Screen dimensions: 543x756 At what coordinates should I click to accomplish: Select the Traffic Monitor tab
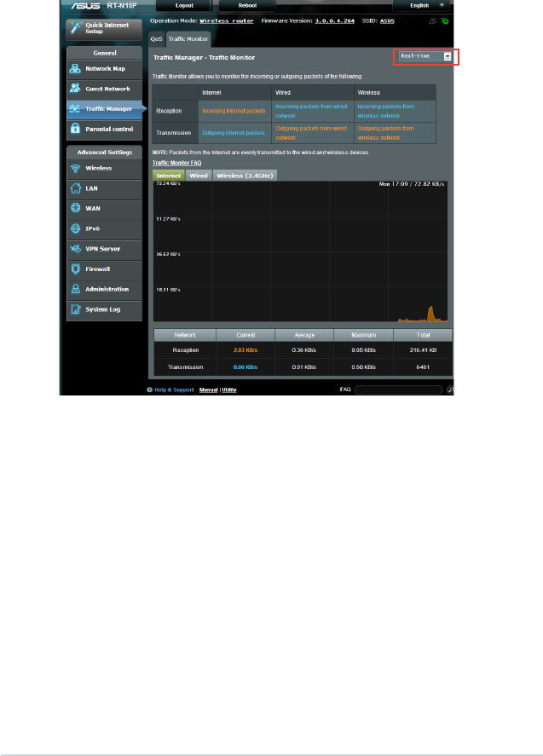coord(188,39)
